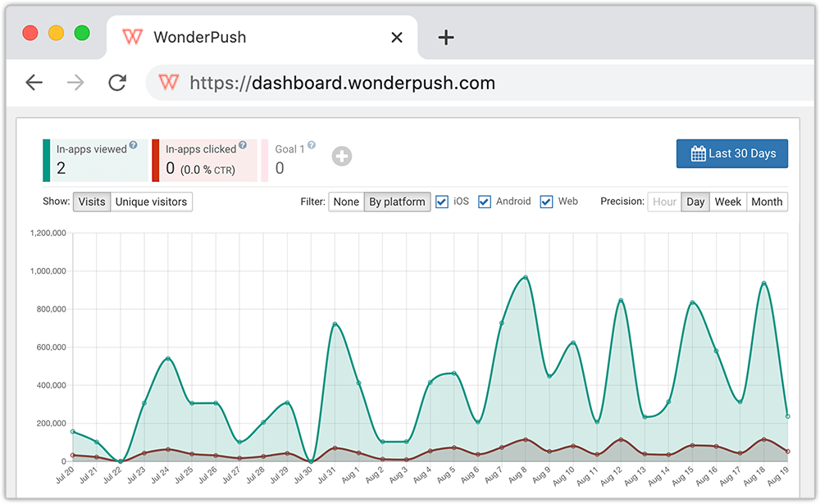This screenshot has width=820, height=504.
Task: Click the address bar URL
Action: [x=343, y=83]
